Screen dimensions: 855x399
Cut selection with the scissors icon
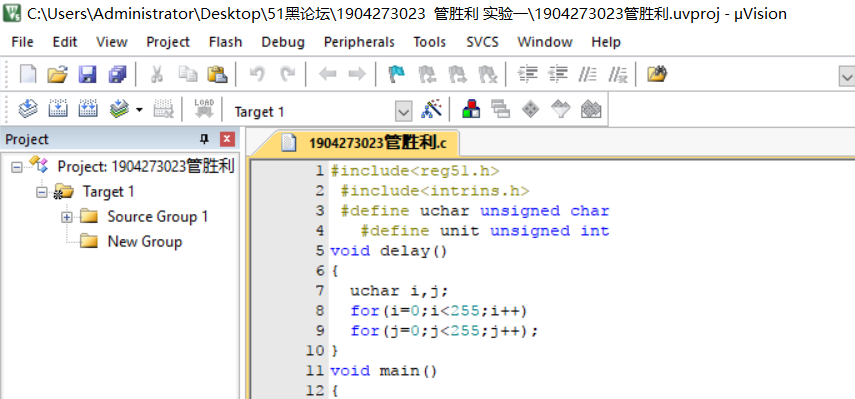pyautogui.click(x=157, y=74)
